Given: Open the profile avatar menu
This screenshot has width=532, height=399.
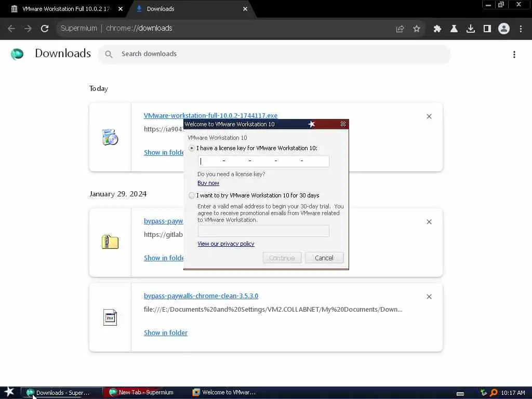Looking at the screenshot, I should point(504,29).
